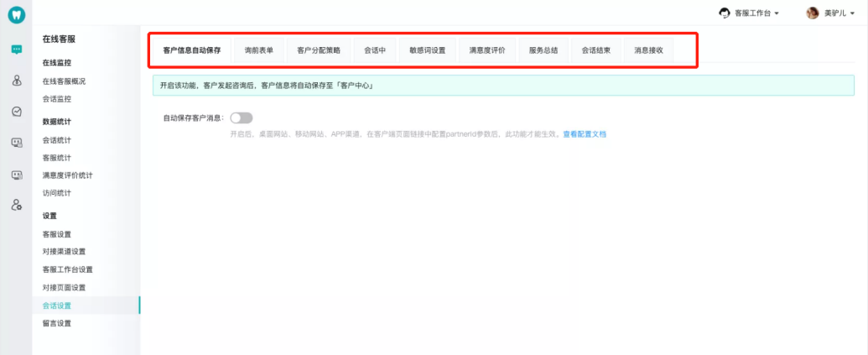868x355 pixels.
Task: Select the 会话中 tab
Action: [375, 50]
